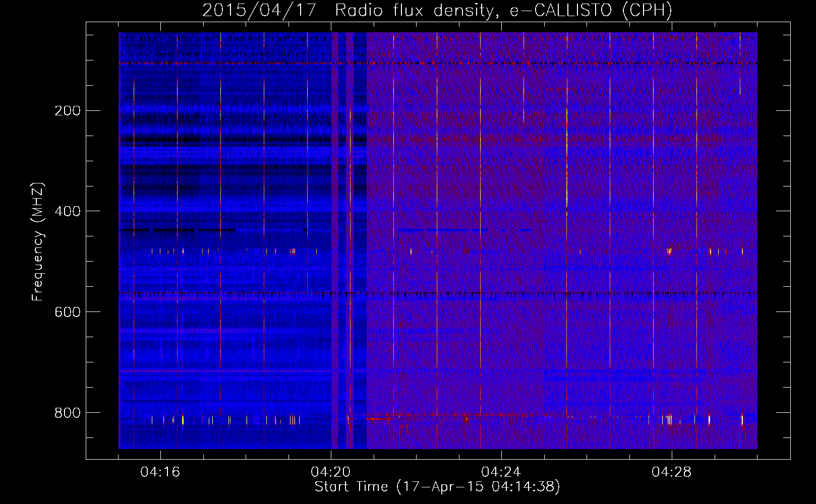Click the 600 frequency tick label

click(68, 312)
